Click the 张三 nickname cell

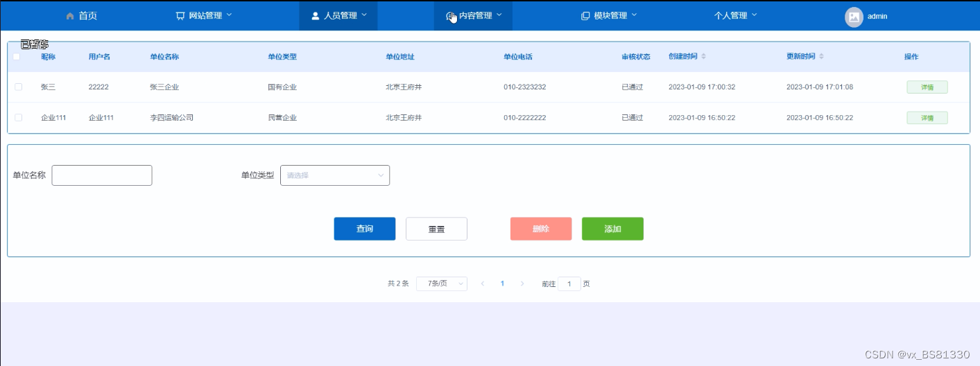click(x=48, y=87)
